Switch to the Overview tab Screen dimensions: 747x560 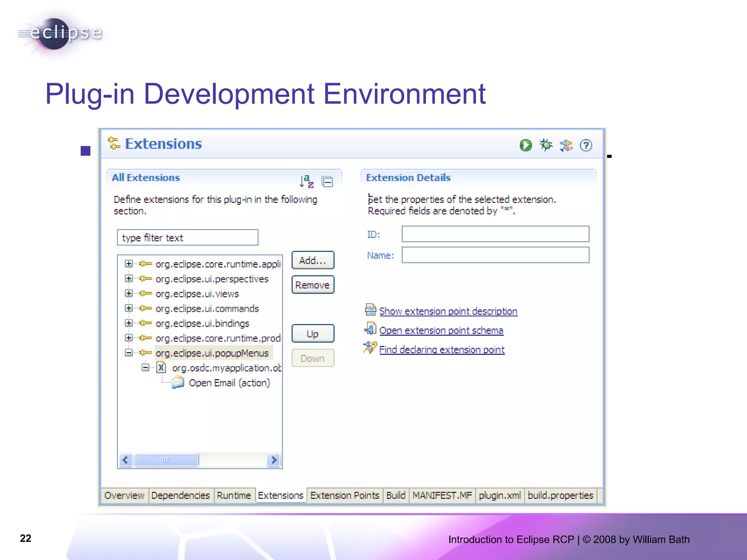pyautogui.click(x=124, y=495)
